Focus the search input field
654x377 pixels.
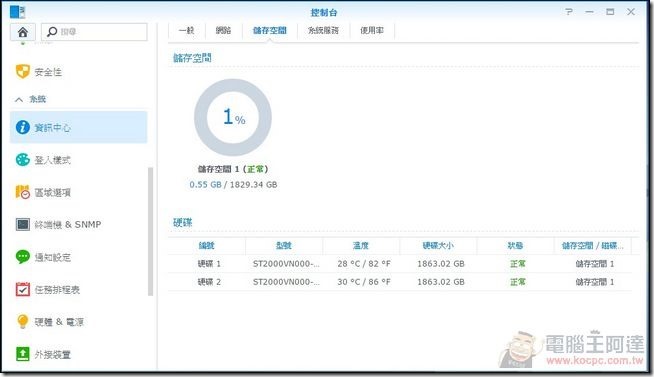tap(94, 32)
